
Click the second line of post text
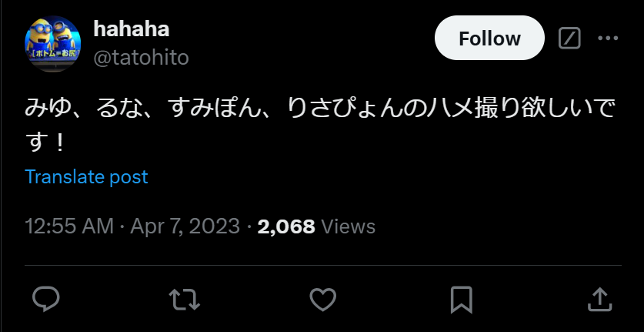(x=46, y=143)
